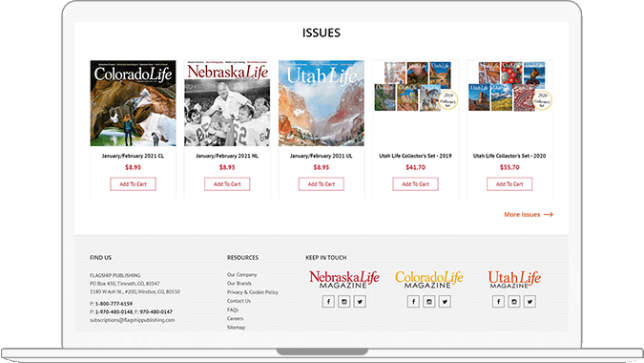The image size is (644, 363).
Task: Add January/February 2021 UL to cart
Action: point(322,184)
